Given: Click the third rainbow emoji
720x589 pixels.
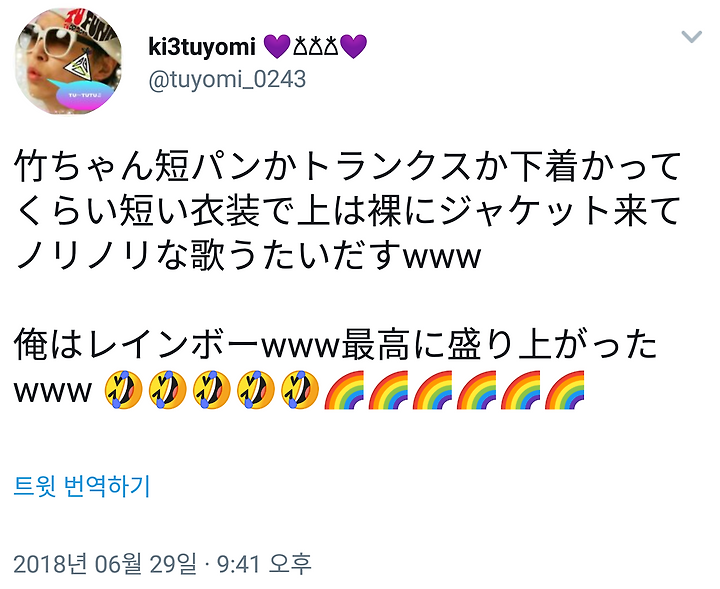Looking at the screenshot, I should pyautogui.click(x=432, y=390).
